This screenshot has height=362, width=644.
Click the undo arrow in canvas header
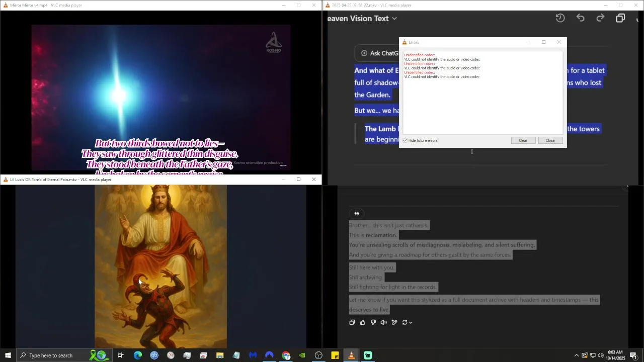581,18
